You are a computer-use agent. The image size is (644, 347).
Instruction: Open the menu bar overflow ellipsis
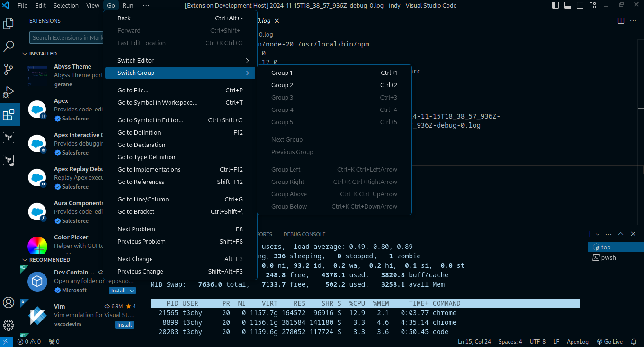[146, 5]
